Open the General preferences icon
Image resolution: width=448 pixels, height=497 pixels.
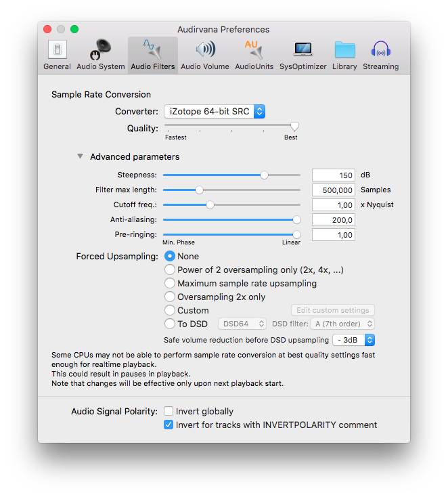[58, 49]
